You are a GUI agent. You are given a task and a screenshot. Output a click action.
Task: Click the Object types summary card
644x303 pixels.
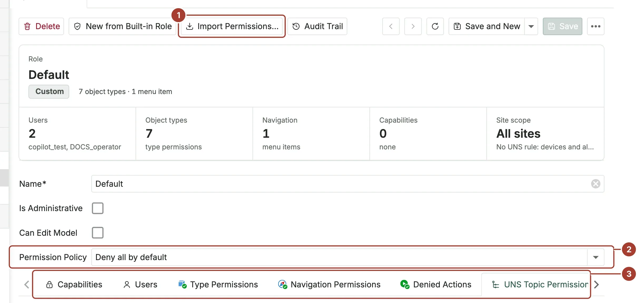[194, 133]
